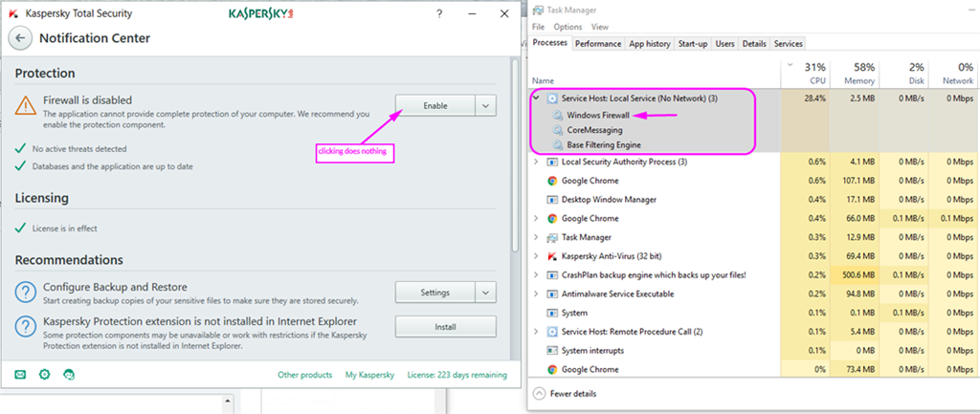Expand the Google Chrome 66.0 MB process group
980x414 pixels.
click(536, 219)
